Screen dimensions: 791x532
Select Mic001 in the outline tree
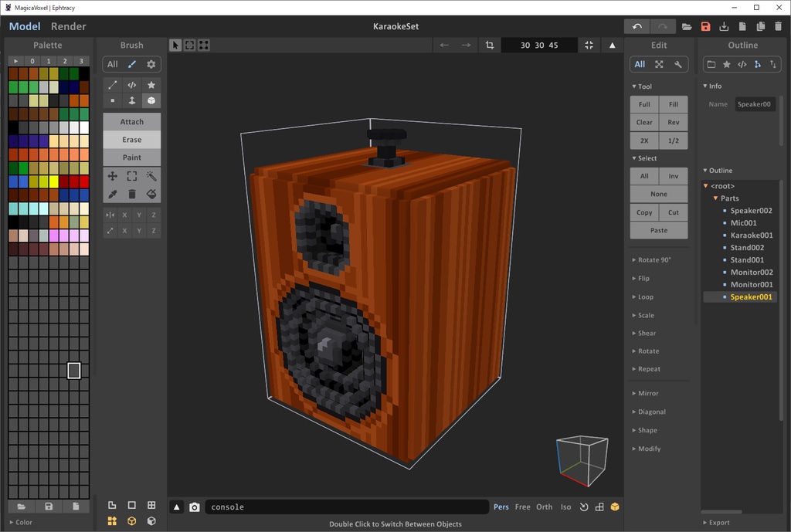coord(743,223)
